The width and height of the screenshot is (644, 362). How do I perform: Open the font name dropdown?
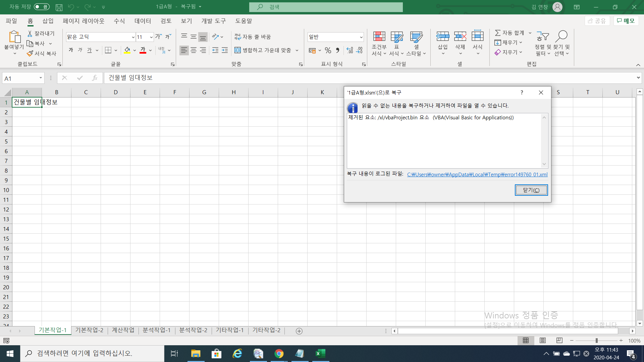point(133,37)
